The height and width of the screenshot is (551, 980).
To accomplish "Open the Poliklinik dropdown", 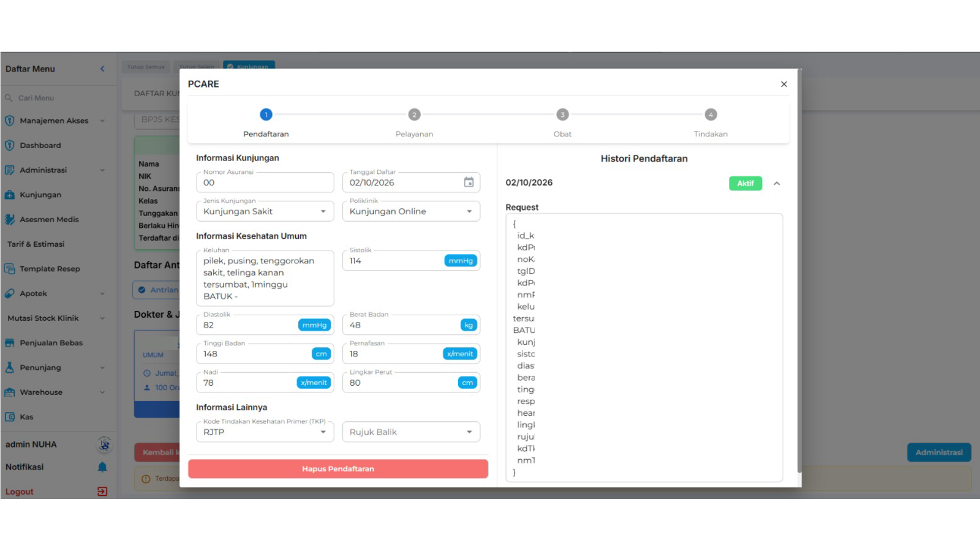I will pyautogui.click(x=411, y=211).
